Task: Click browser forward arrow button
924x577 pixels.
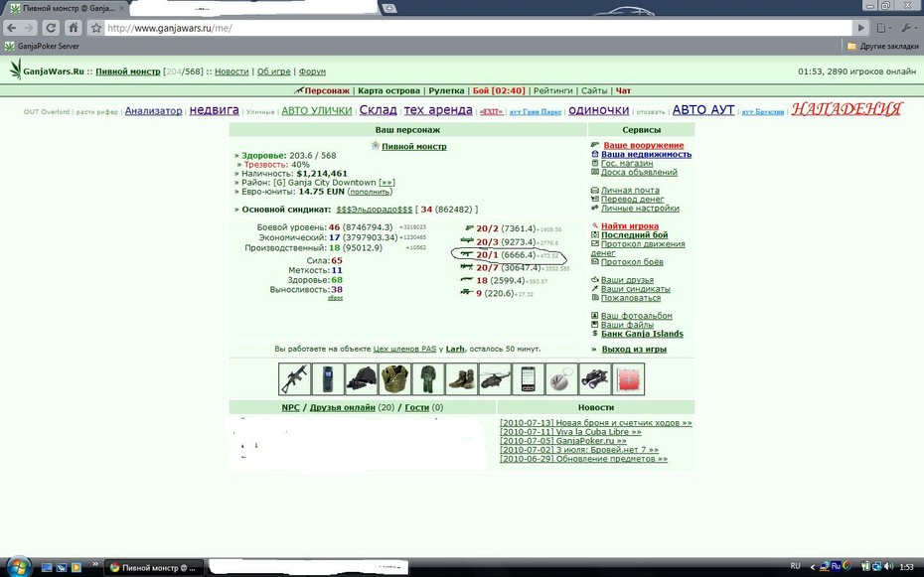Action: coord(30,28)
